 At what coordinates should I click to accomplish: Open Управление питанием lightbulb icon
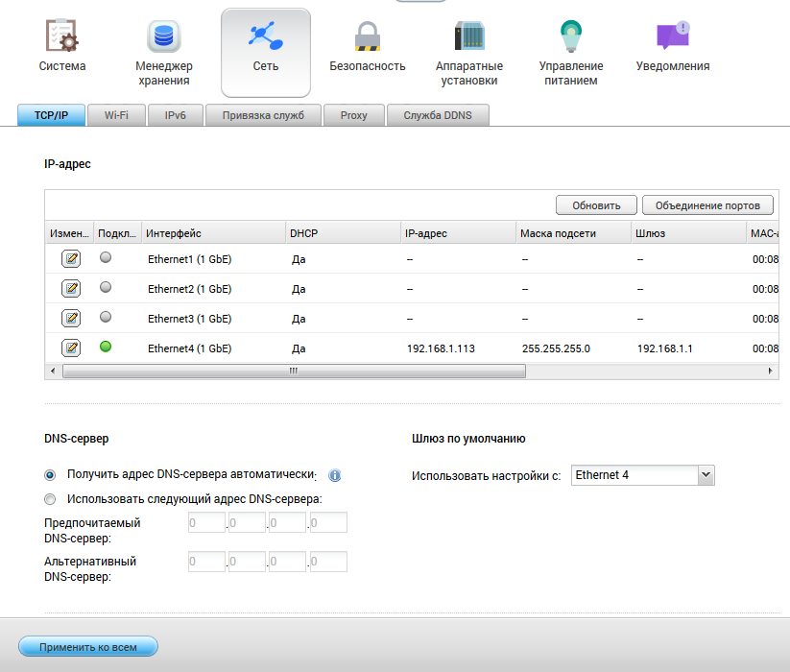[x=571, y=36]
